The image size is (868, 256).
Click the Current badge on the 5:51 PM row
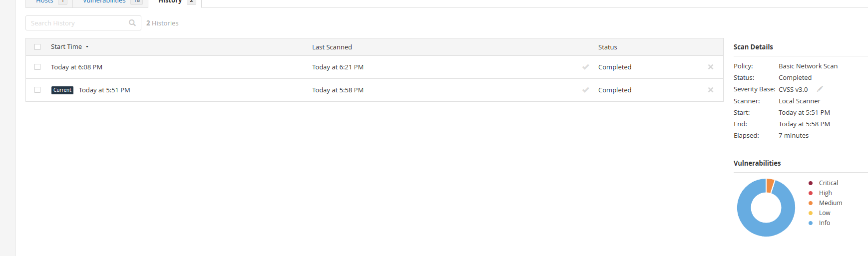click(62, 90)
